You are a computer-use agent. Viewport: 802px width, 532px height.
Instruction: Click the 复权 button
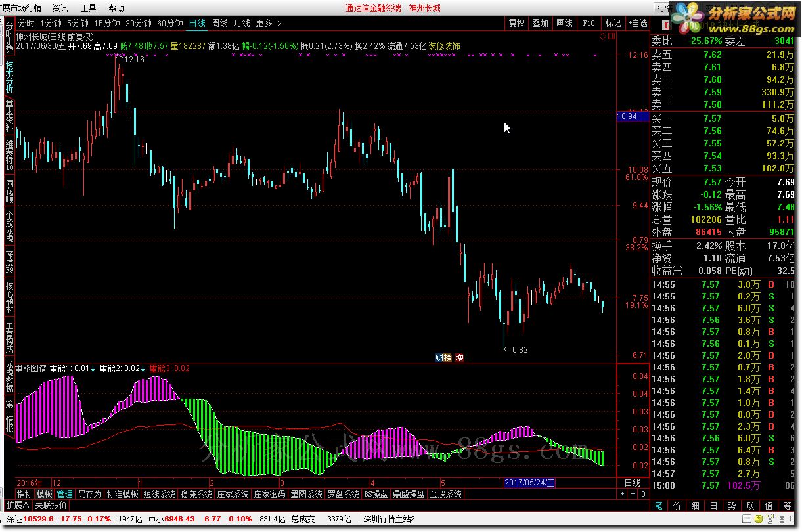517,23
